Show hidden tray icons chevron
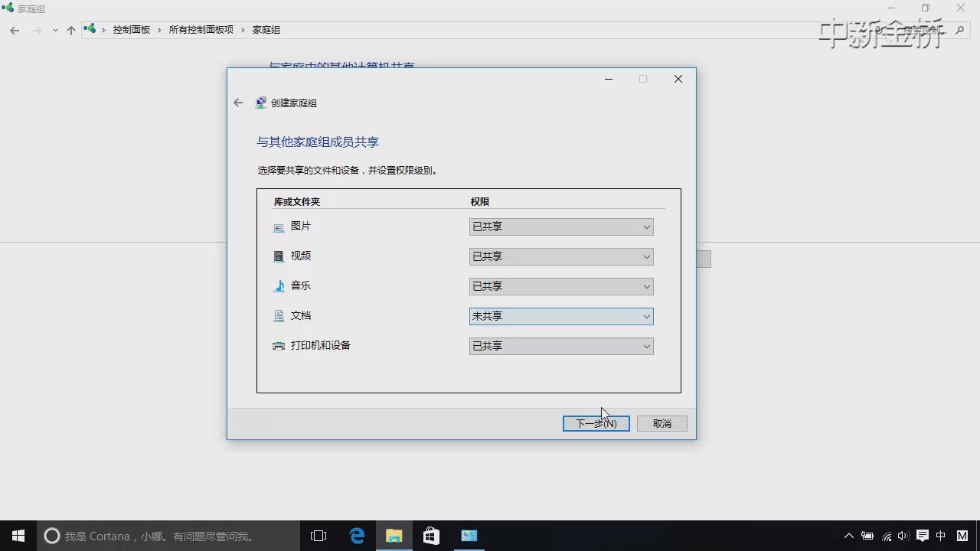 tap(848, 536)
